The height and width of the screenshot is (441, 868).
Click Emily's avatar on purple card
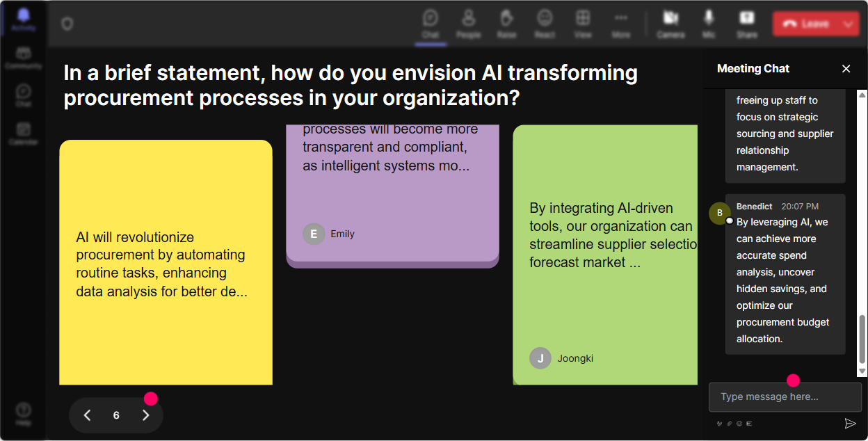[x=314, y=234]
